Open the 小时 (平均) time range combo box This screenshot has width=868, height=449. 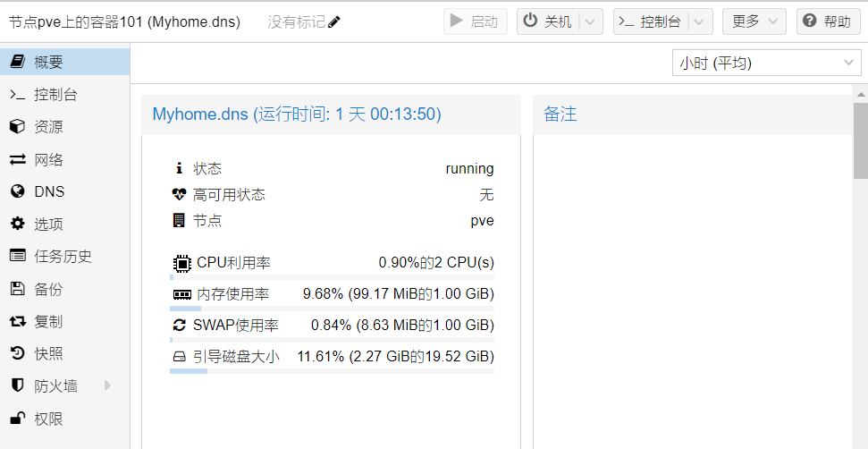767,64
